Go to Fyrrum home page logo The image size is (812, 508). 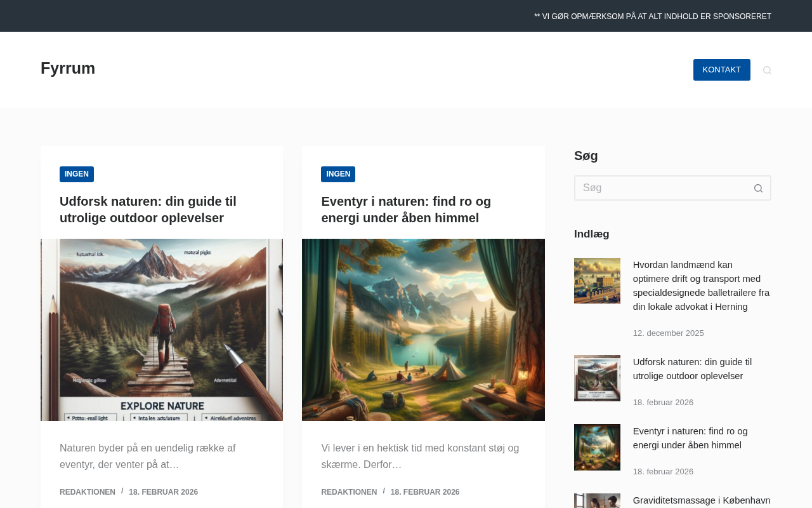[68, 69]
